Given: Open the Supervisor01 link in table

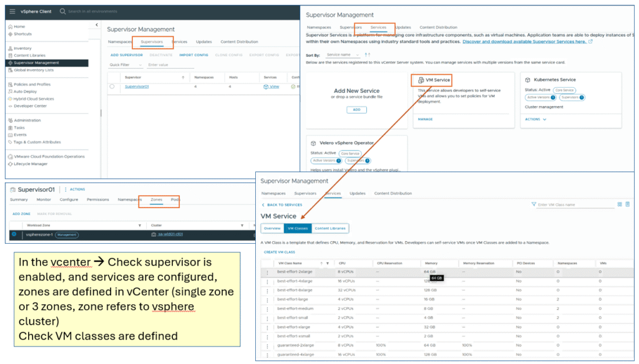Looking at the screenshot, I should pyautogui.click(x=137, y=87).
